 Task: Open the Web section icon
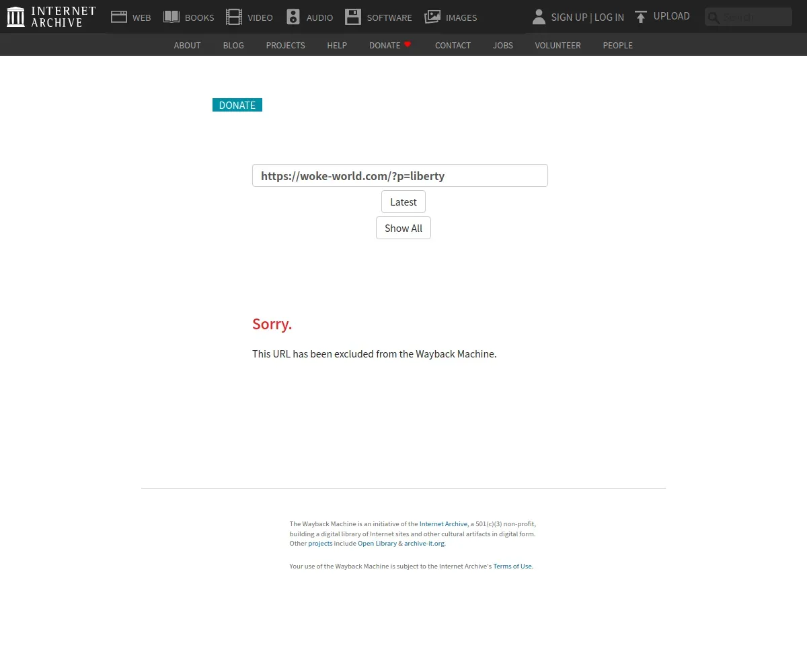point(119,17)
